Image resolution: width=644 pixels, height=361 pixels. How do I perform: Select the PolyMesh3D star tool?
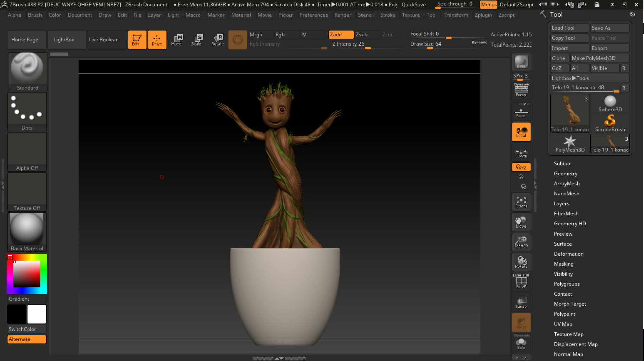tap(570, 144)
